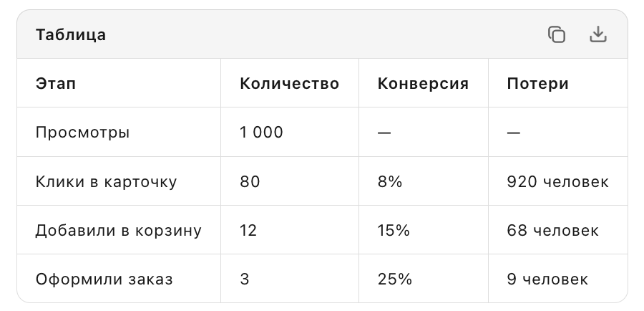Select the Клики в карточку cell
The image size is (644, 311).
pyautogui.click(x=106, y=181)
